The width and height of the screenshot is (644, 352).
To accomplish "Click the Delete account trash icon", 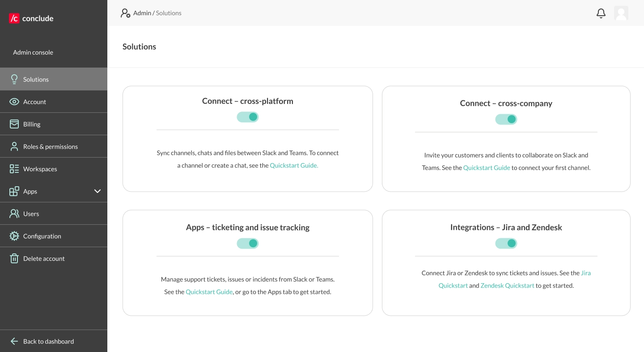I will point(14,258).
